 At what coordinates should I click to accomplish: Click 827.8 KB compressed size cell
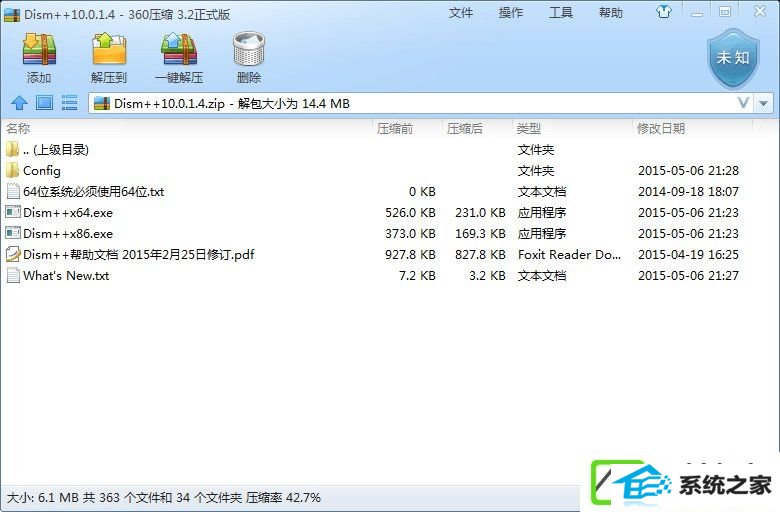(x=481, y=254)
